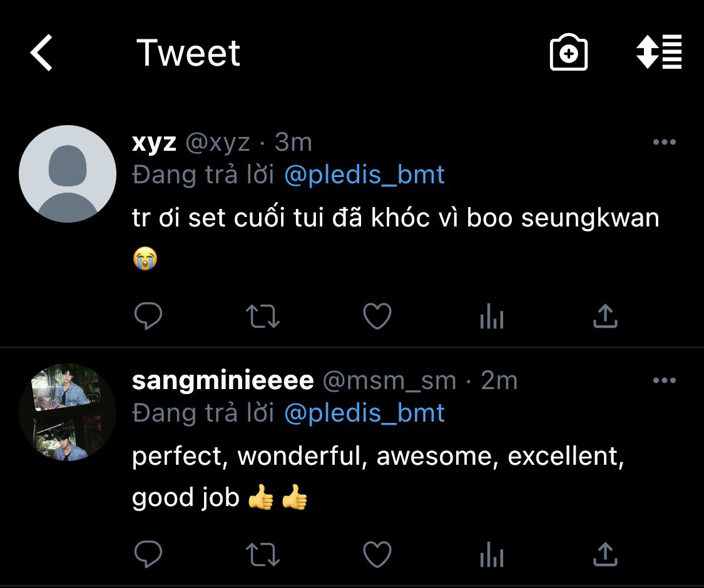This screenshot has width=704, height=588.
Task: Open more options for xyz's tweet
Action: 664,143
